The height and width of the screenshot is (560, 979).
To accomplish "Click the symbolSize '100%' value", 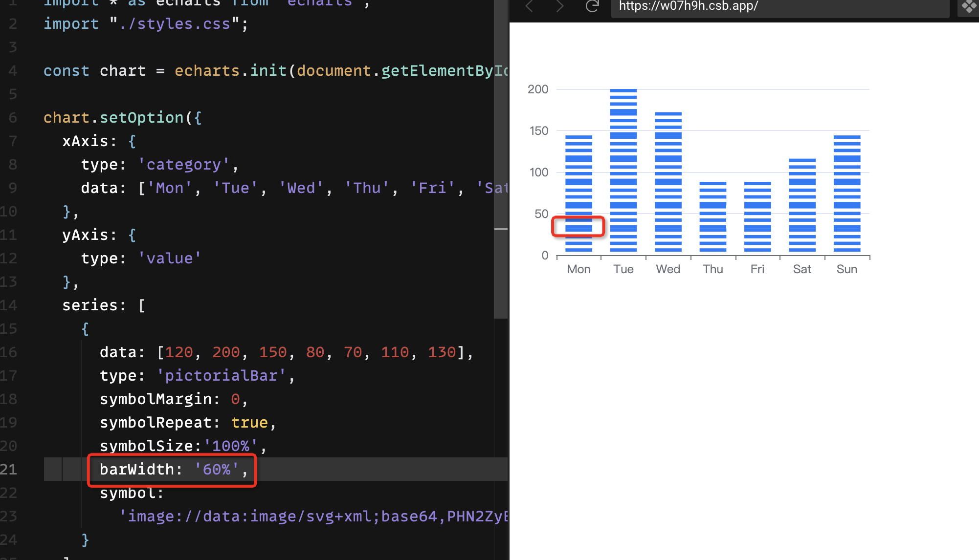I will point(231,446).
